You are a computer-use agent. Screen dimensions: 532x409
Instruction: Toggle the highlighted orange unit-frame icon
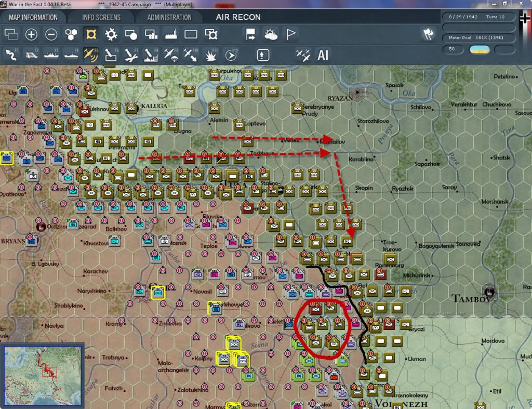[x=91, y=34]
